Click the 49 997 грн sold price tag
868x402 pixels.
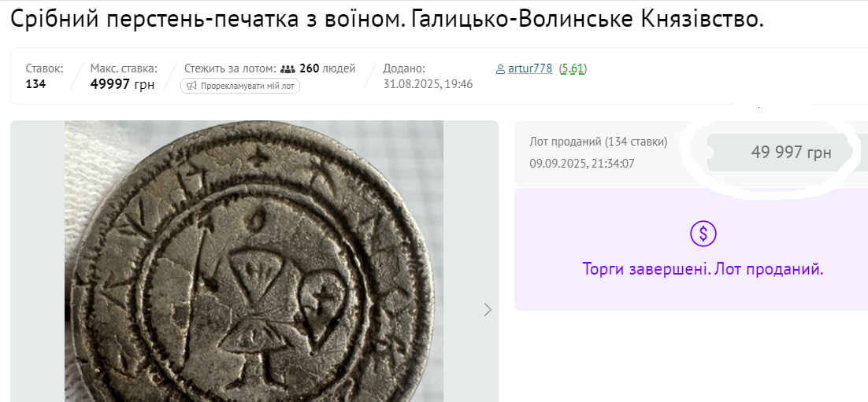tap(791, 153)
